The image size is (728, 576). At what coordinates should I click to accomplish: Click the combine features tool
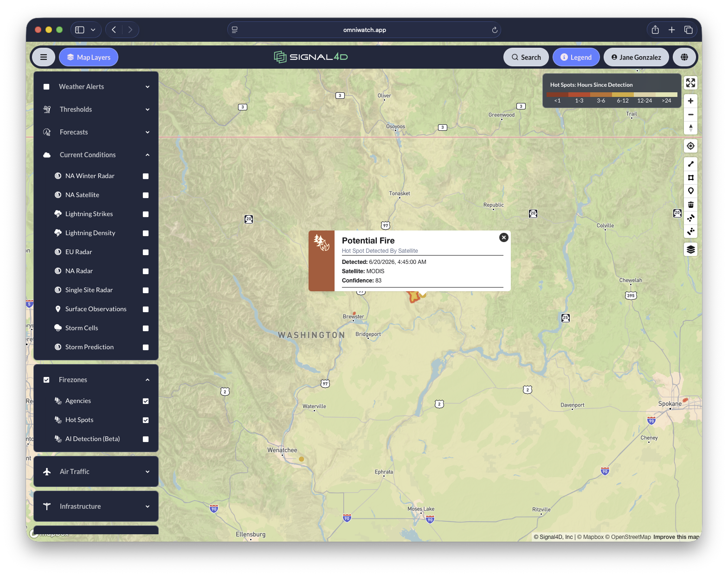[691, 218]
